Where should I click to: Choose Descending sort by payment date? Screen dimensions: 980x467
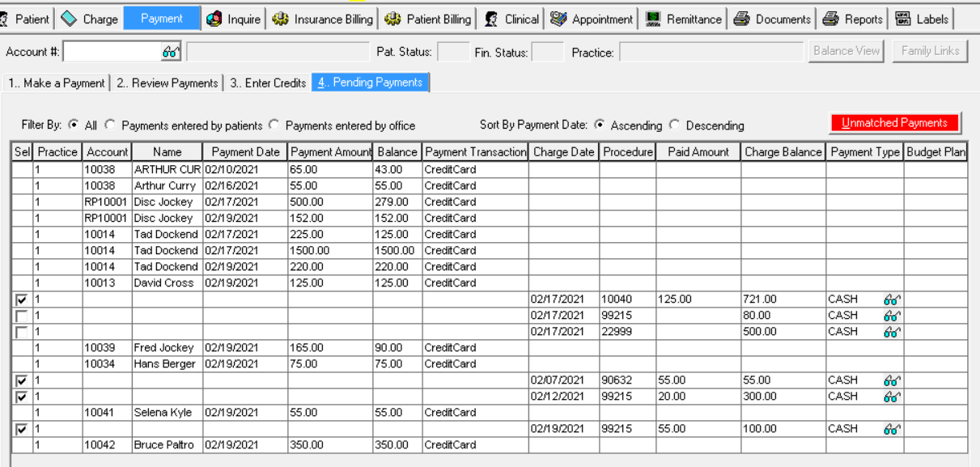pos(675,125)
